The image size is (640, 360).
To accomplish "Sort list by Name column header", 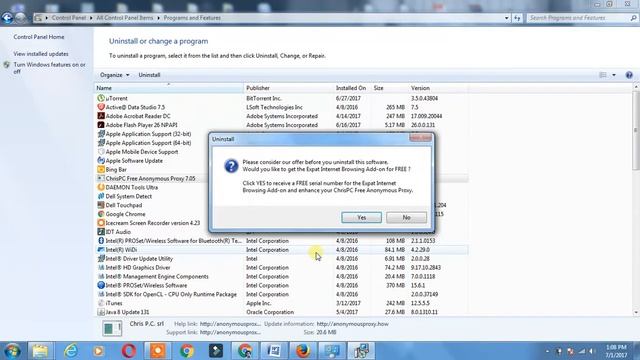I will [169, 88].
